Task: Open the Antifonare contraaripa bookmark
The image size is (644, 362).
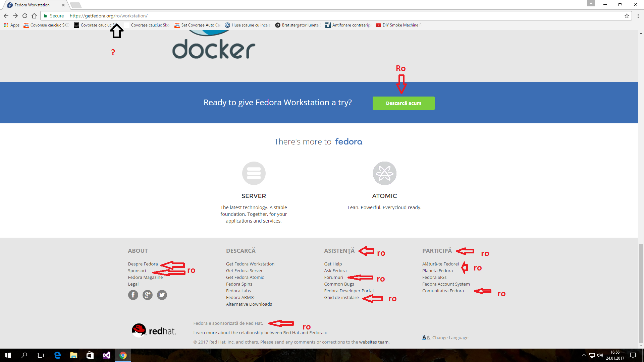Action: pyautogui.click(x=348, y=25)
